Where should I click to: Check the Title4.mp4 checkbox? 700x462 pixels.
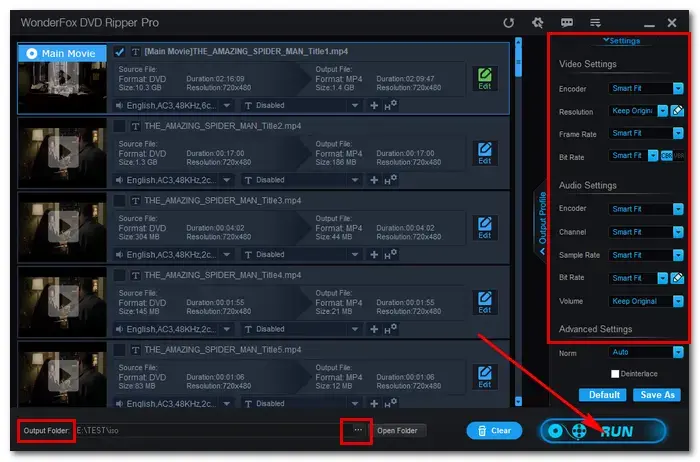(119, 275)
